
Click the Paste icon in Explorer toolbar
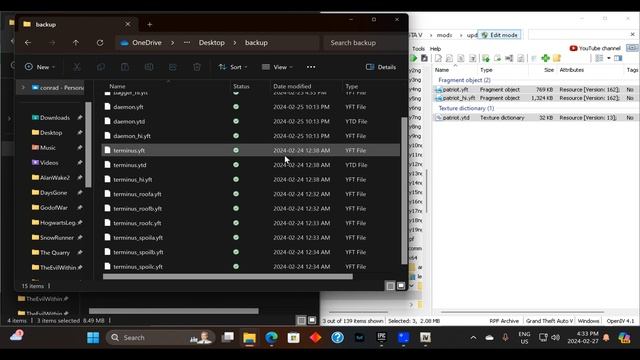pos(125,67)
